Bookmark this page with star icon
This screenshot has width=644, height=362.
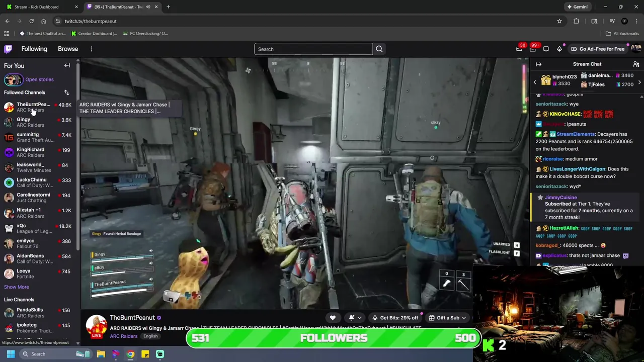click(x=559, y=21)
